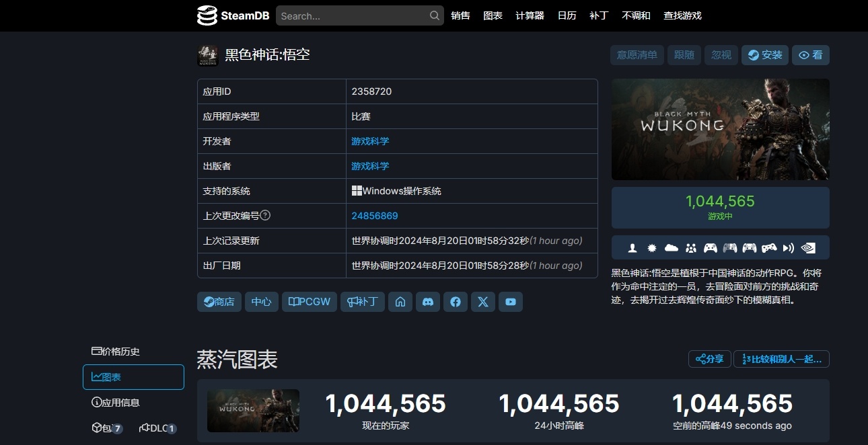This screenshot has height=445, width=868.
Task: Click the Wukong thumbnail in the chart panel
Action: [253, 410]
